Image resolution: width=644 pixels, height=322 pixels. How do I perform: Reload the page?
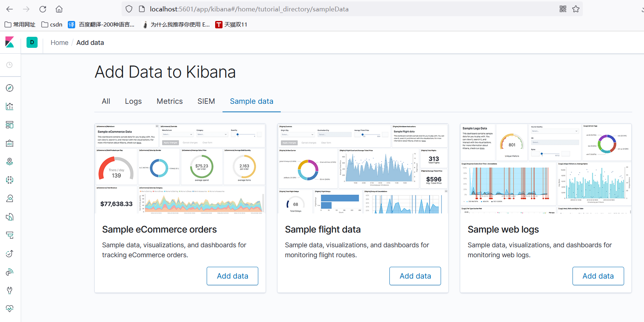43,9
